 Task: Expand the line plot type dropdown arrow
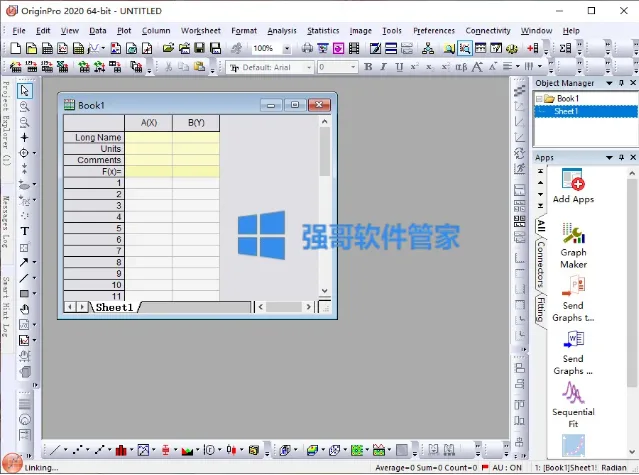click(65, 450)
